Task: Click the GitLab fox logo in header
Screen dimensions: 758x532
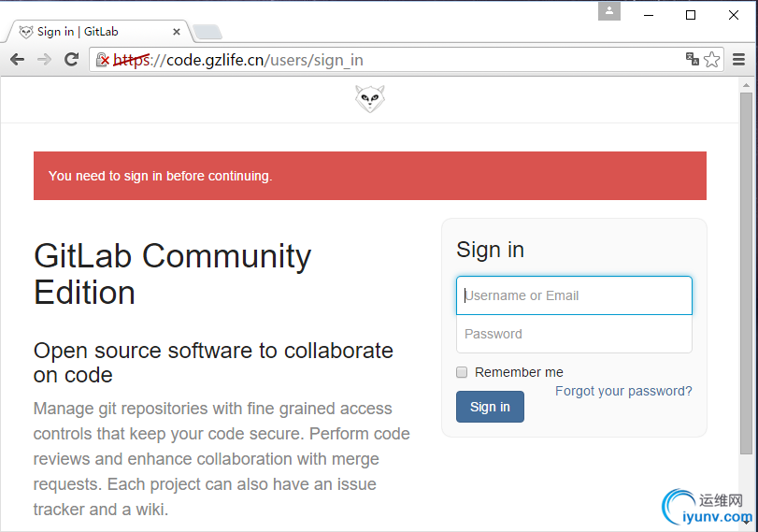Action: click(x=370, y=99)
